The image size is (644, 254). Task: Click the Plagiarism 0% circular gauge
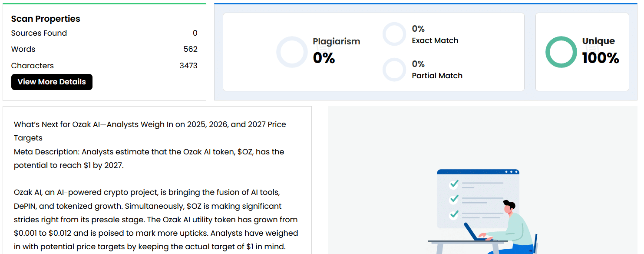click(x=291, y=52)
